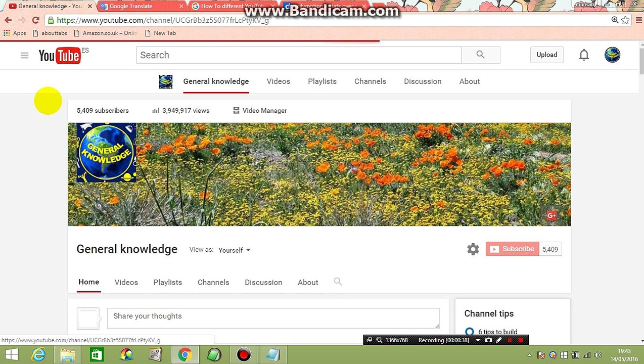Image resolution: width=644 pixels, height=364 pixels.
Task: Click the YouTube search input field
Action: 299,55
